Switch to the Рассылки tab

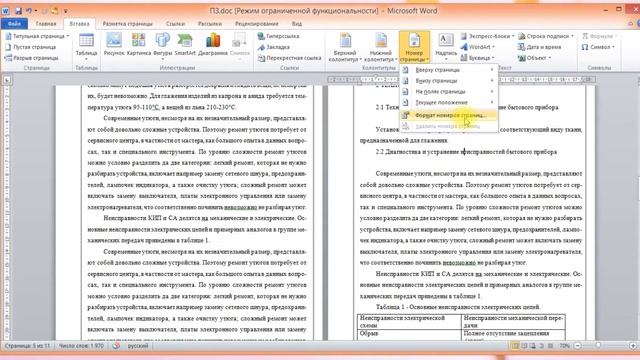click(210, 24)
